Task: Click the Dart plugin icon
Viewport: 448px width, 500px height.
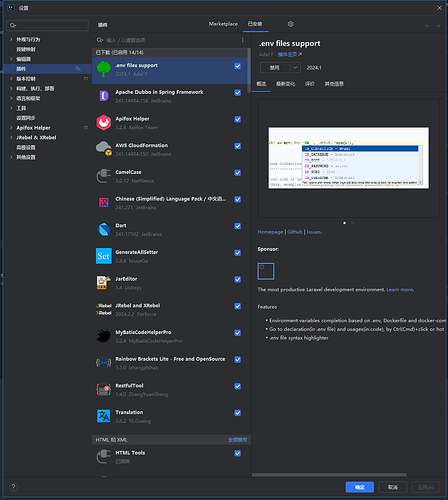Action: (x=104, y=229)
